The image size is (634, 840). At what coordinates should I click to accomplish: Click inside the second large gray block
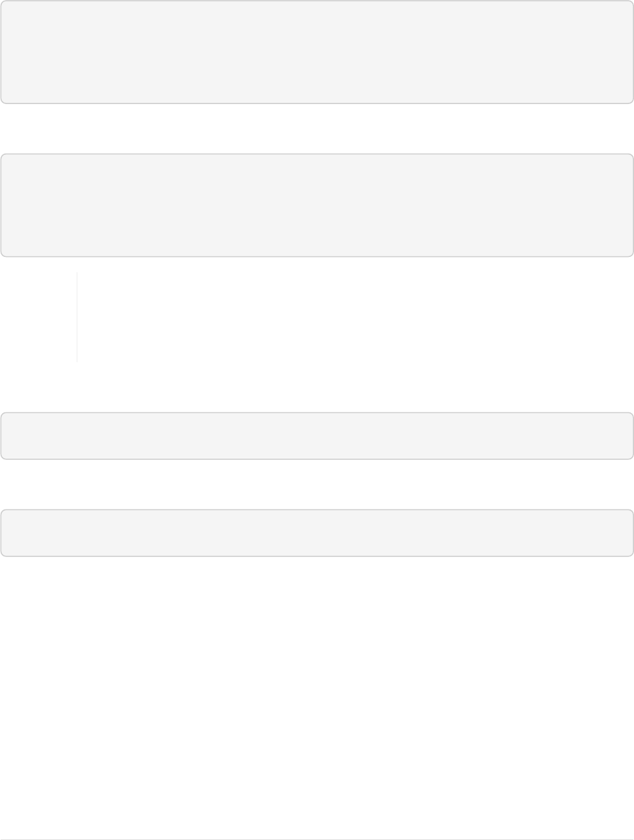click(x=317, y=205)
